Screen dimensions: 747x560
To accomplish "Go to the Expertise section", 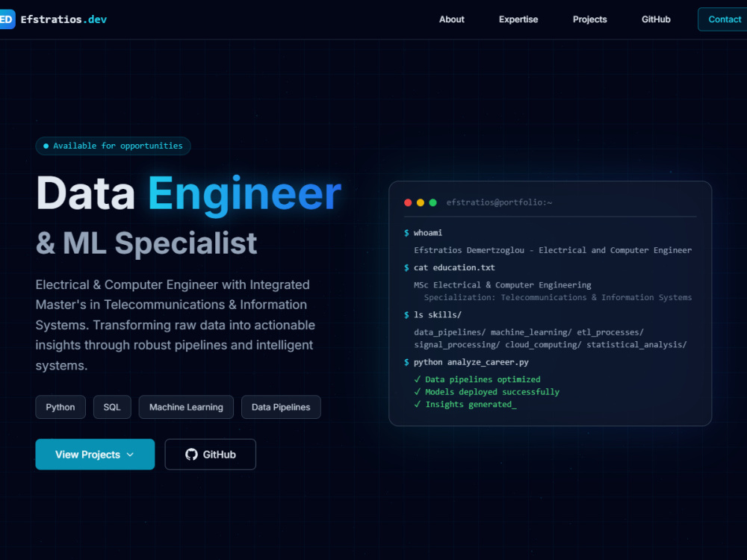I will tap(518, 19).
